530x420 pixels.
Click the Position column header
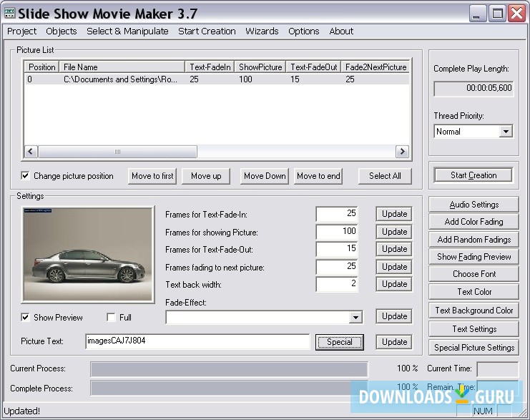click(x=41, y=67)
